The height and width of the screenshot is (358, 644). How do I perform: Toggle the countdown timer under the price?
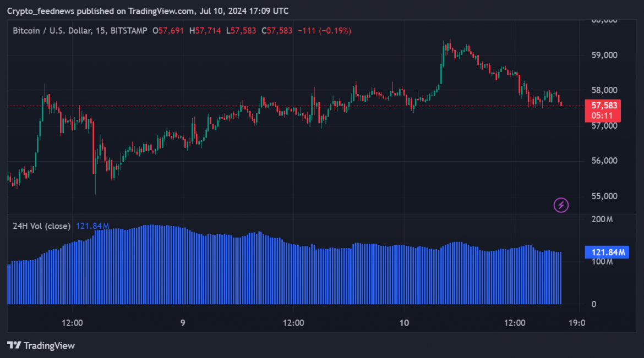[x=602, y=116]
